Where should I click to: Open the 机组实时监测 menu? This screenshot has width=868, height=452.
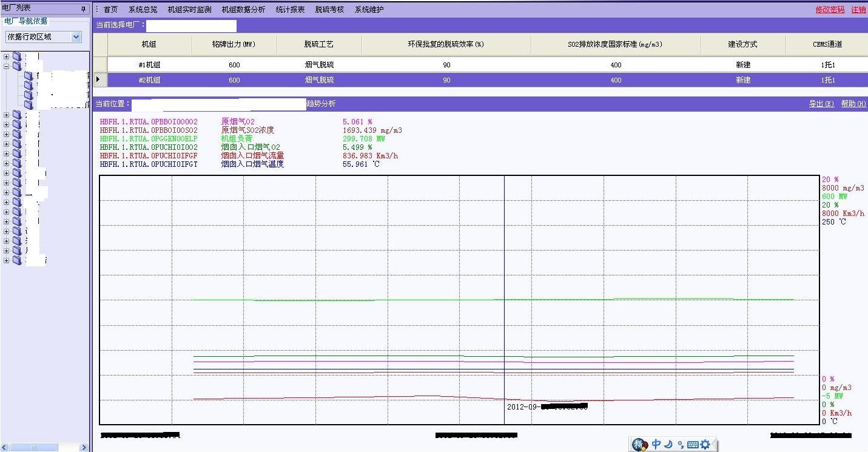(189, 10)
